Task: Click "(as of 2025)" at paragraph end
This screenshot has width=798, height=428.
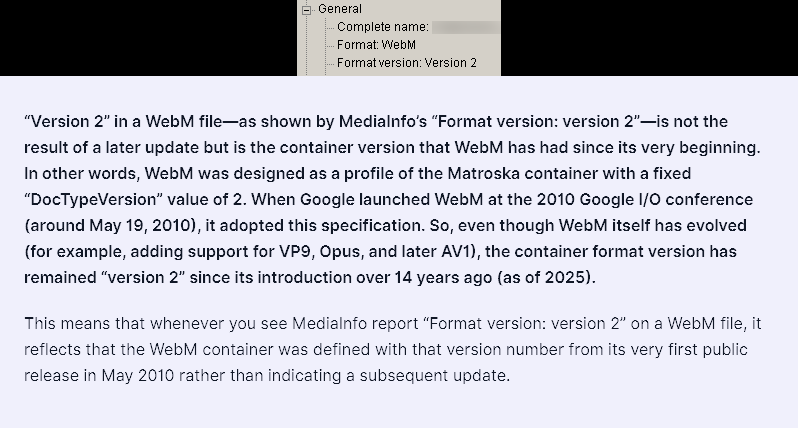Action: click(x=545, y=277)
